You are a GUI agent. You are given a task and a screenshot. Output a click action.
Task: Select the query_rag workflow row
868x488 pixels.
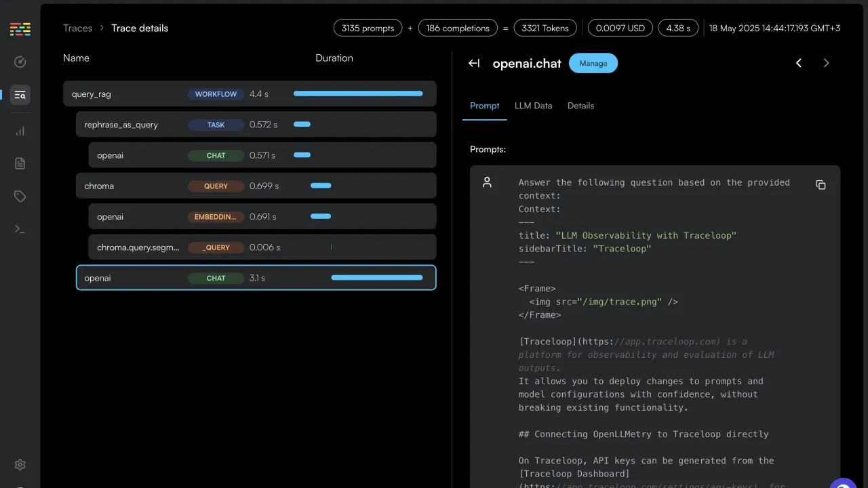click(250, 94)
